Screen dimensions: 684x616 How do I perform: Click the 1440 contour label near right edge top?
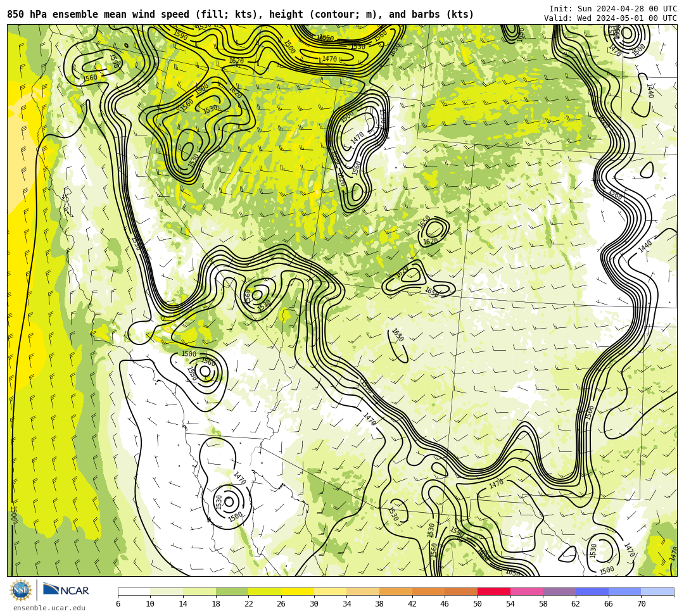(650, 91)
